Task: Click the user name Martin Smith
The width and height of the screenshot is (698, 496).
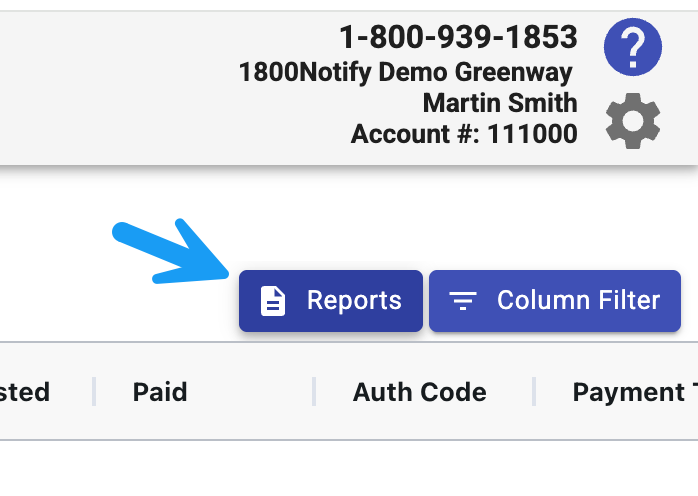Action: (499, 102)
